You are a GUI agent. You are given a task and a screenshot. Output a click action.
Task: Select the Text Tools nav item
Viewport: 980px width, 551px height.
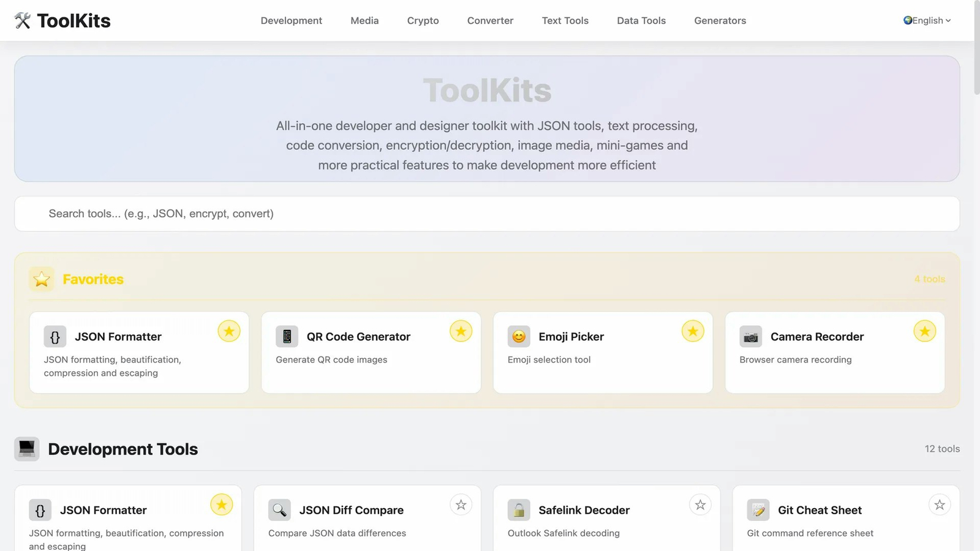[565, 21]
